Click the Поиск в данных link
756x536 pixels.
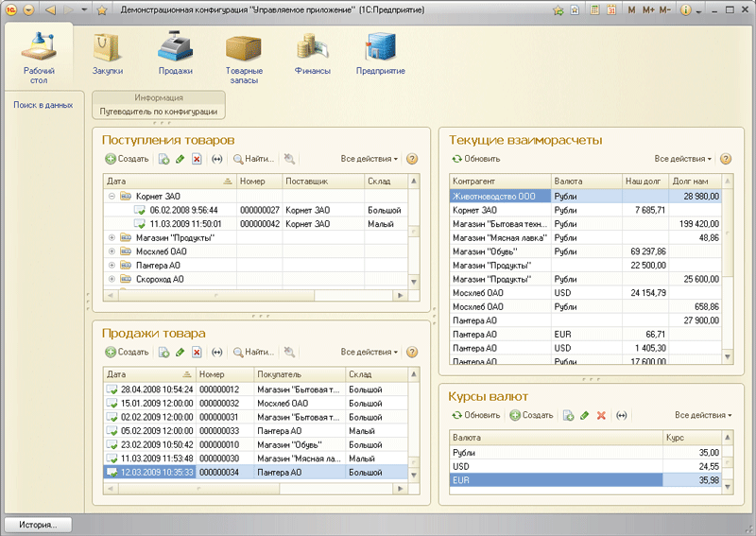pos(43,105)
